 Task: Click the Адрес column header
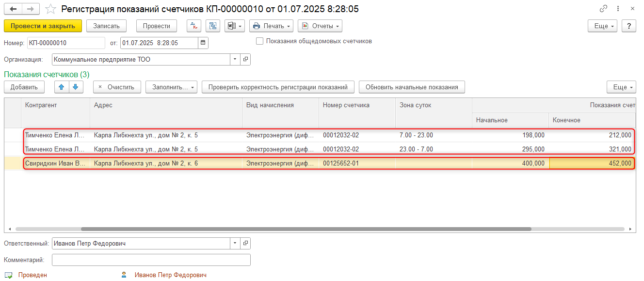(166, 113)
